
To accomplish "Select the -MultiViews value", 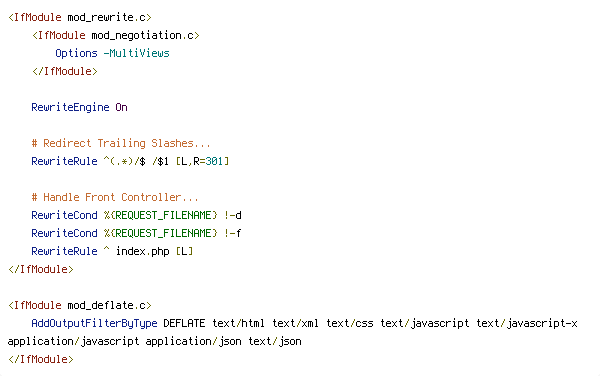I will pos(136,53).
